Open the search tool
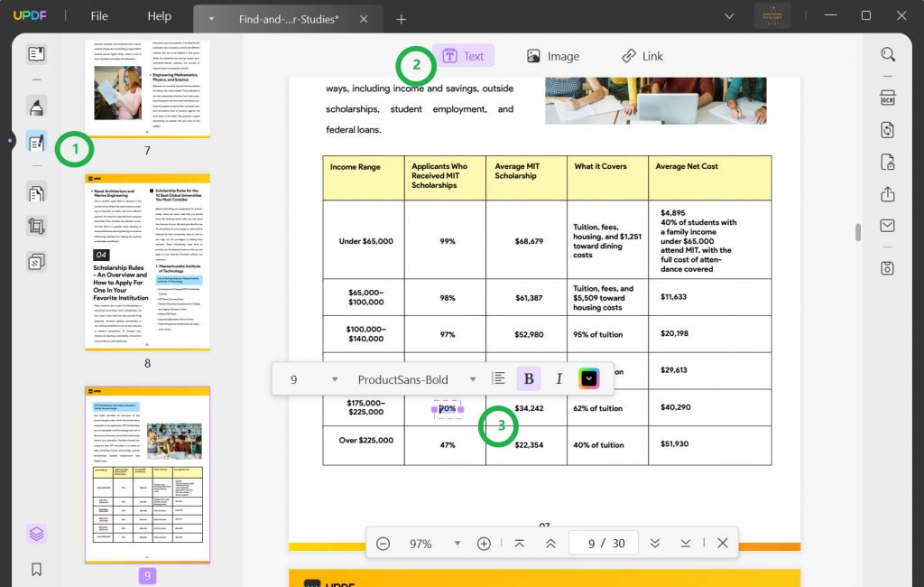The image size is (924, 587). [888, 54]
